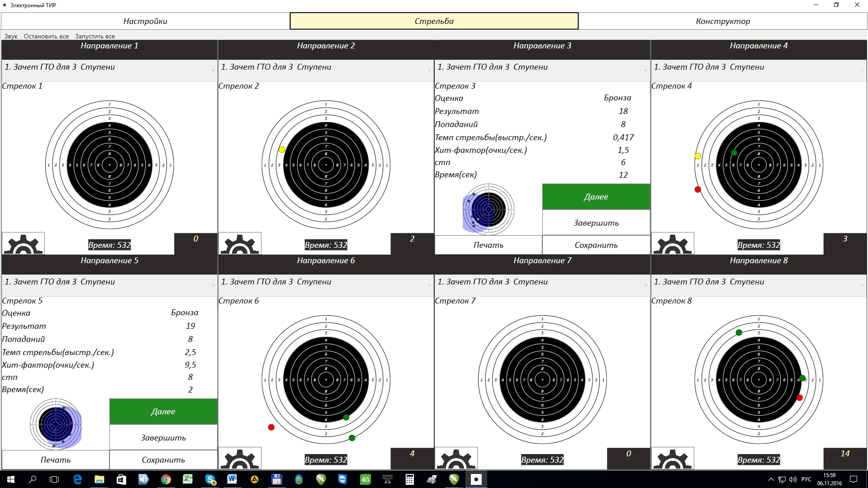868x488 pixels.
Task: Click Сохранить for Стрелок 5 results
Action: pos(163,460)
